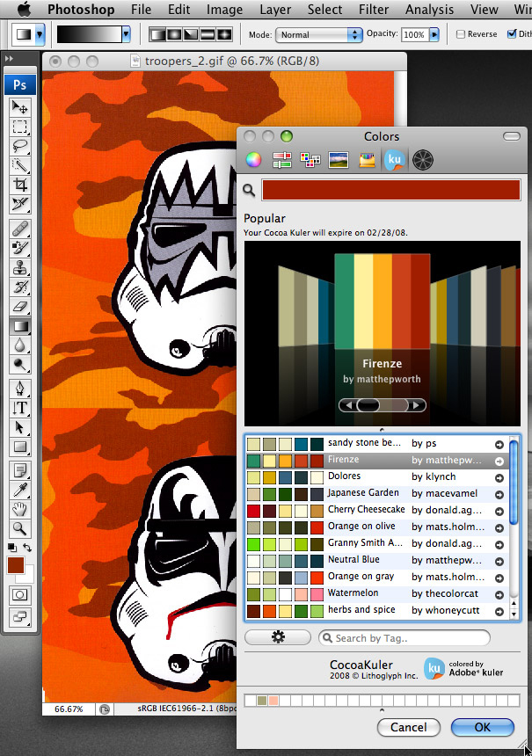Open the Layer menu
Screen dimensions: 532x756
(x=275, y=9)
